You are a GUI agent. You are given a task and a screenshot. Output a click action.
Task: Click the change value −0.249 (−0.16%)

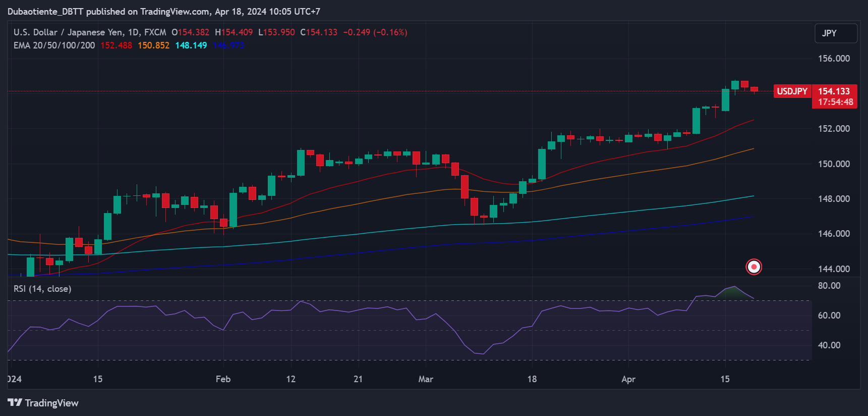tap(375, 32)
